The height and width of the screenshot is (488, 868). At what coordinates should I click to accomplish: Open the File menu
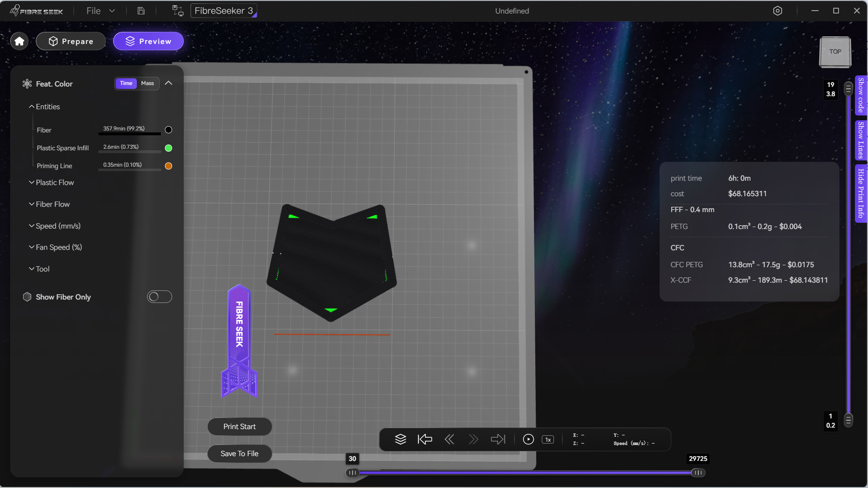(101, 11)
